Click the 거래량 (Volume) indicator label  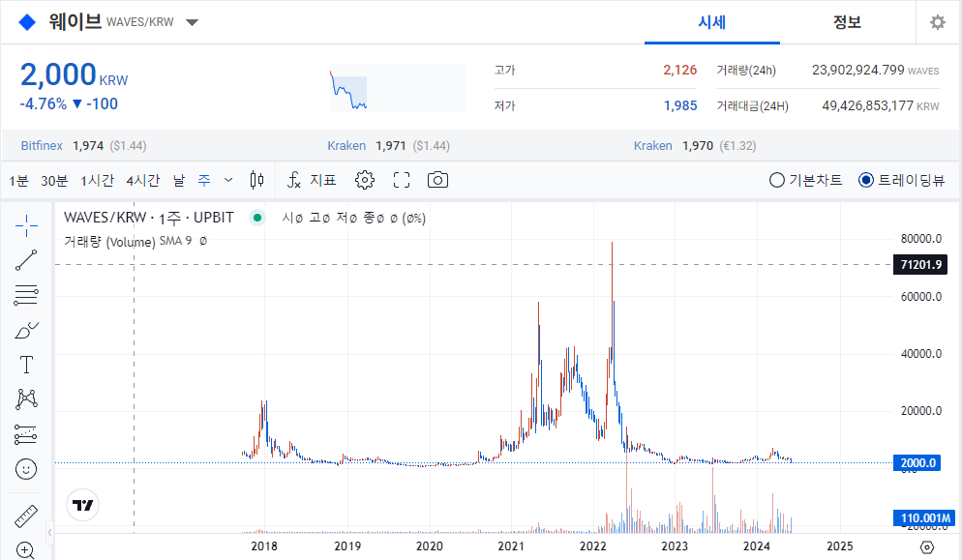[109, 242]
